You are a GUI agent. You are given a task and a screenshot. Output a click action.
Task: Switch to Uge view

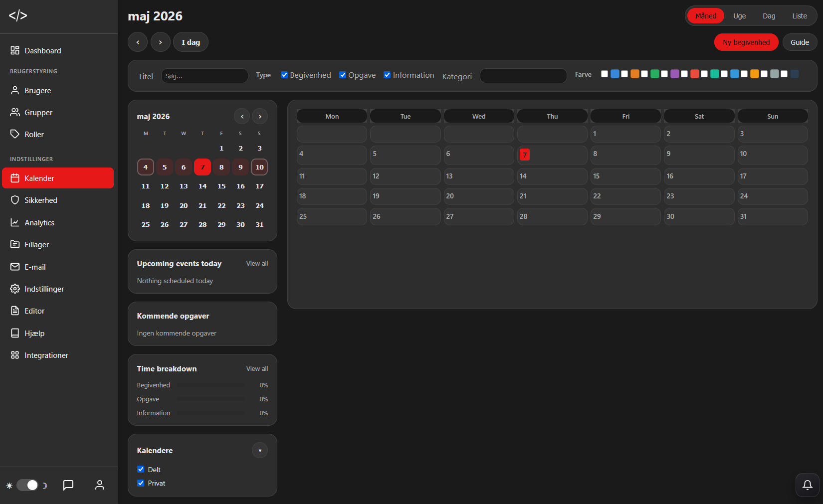click(x=740, y=16)
